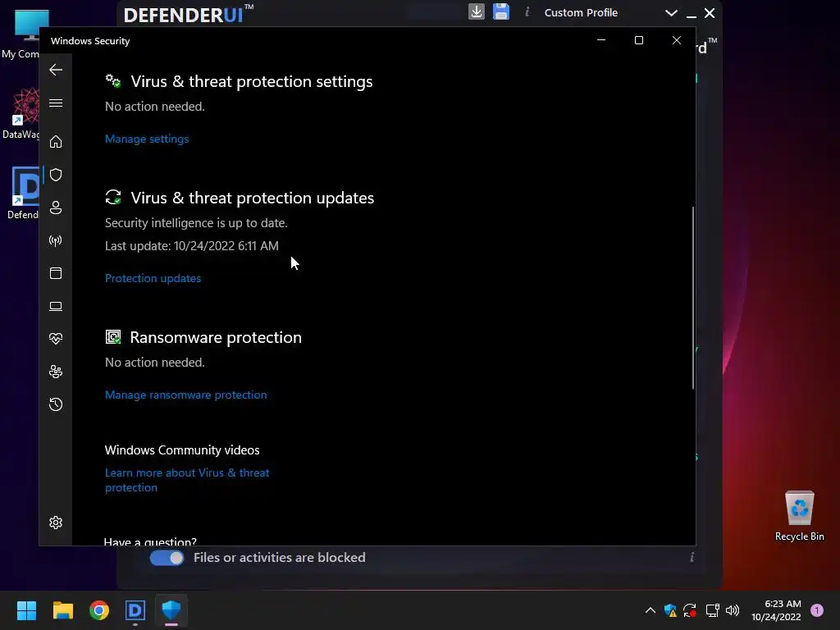Open the hamburger navigation menu
Image resolution: width=840 pixels, height=630 pixels.
tap(56, 103)
